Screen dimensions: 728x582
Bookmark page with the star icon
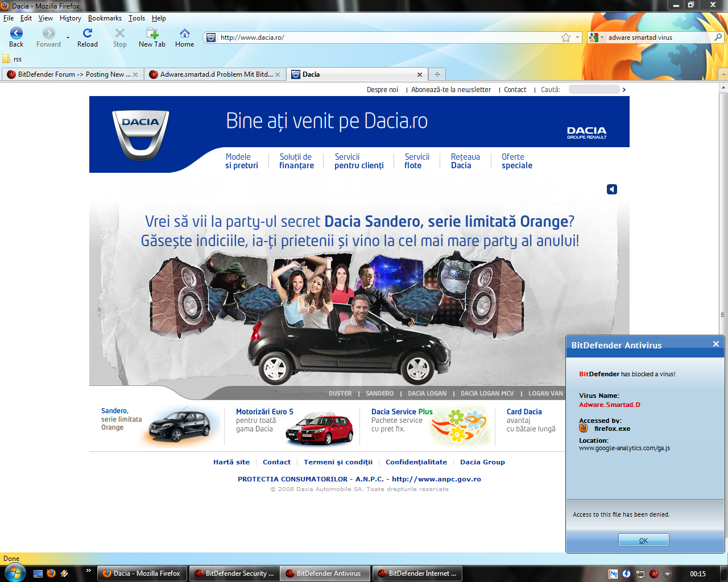(x=566, y=38)
